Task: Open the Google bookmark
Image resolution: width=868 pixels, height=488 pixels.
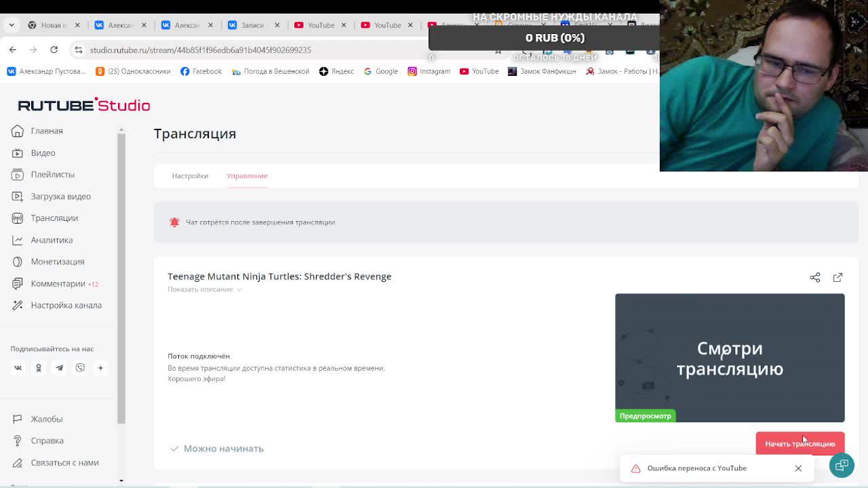Action: pos(380,71)
